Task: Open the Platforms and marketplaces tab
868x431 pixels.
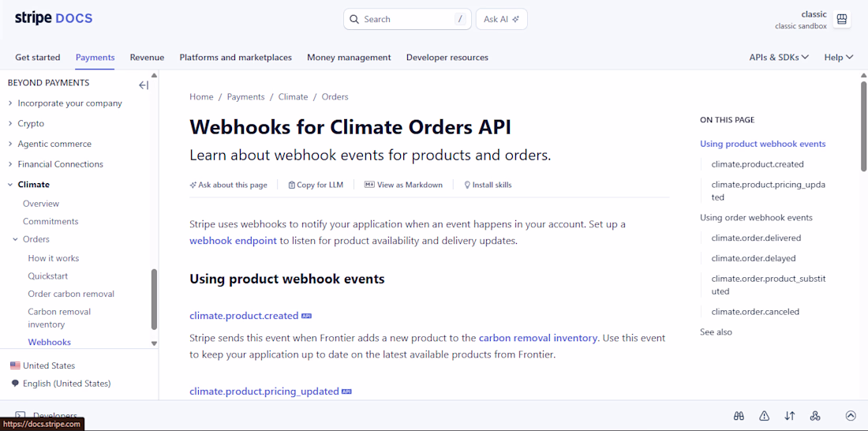Action: tap(235, 57)
